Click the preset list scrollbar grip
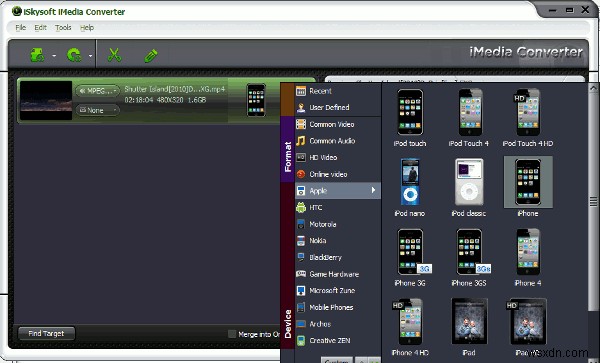The width and height of the screenshot is (600, 363). pos(593,201)
